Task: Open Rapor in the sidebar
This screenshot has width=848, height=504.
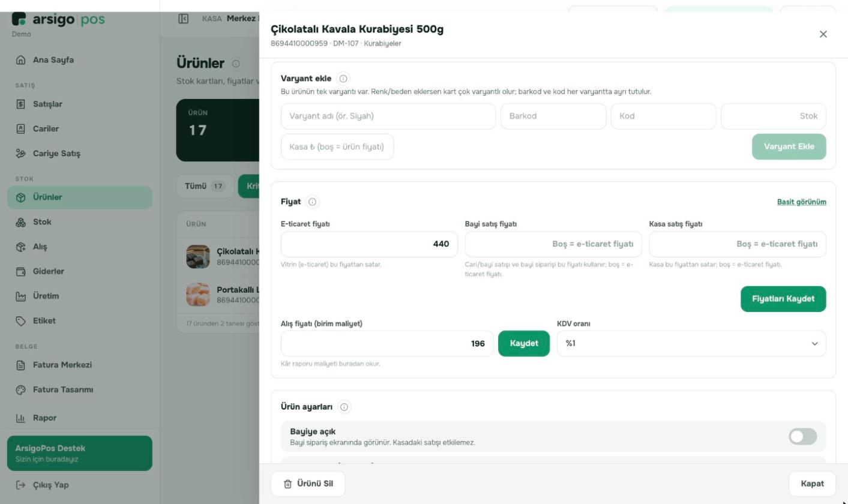Action: click(x=80, y=418)
